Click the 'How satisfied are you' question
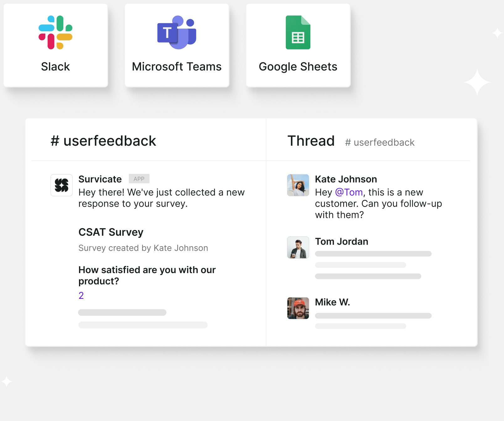Image resolution: width=504 pixels, height=421 pixels. coord(147,275)
